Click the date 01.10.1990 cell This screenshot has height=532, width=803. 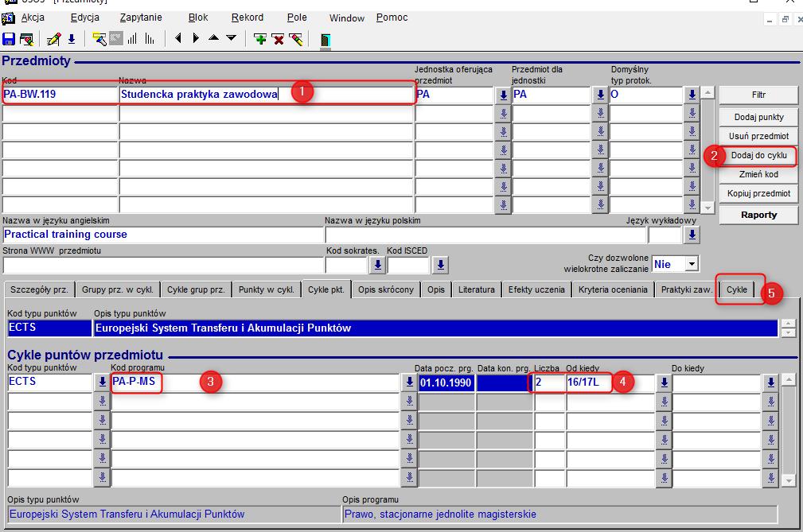446,382
